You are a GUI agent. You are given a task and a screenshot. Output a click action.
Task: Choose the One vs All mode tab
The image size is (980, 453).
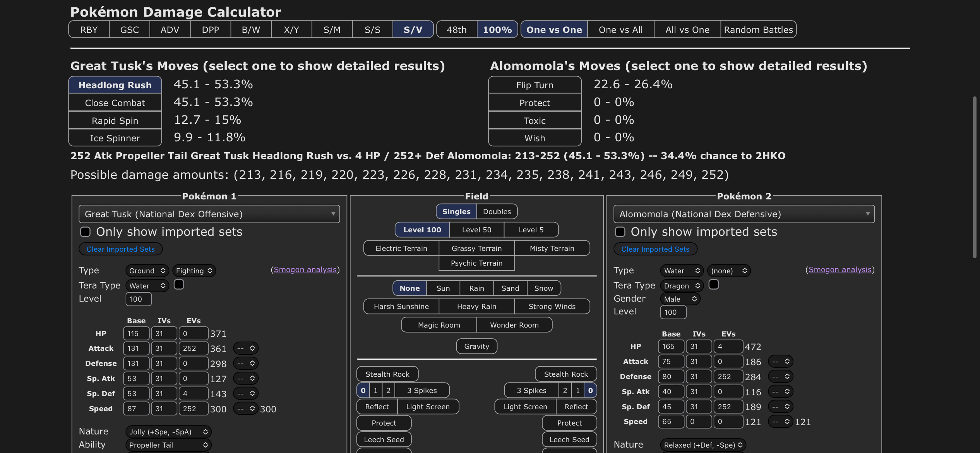[620, 29]
